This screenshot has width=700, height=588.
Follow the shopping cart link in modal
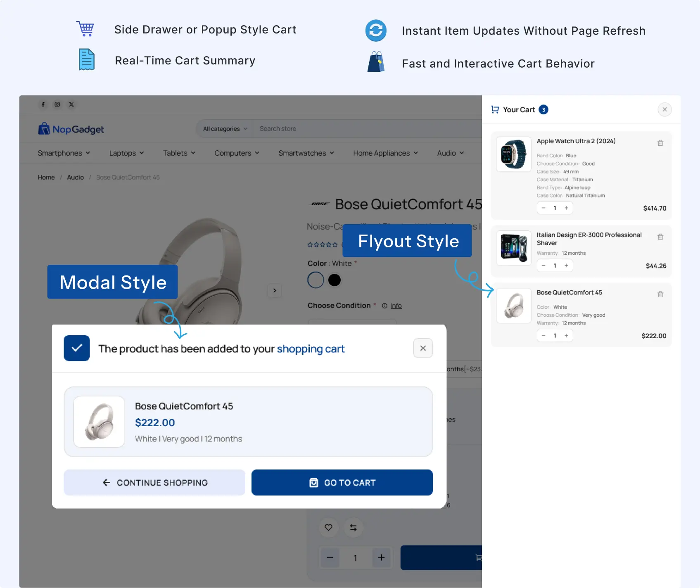[311, 349]
